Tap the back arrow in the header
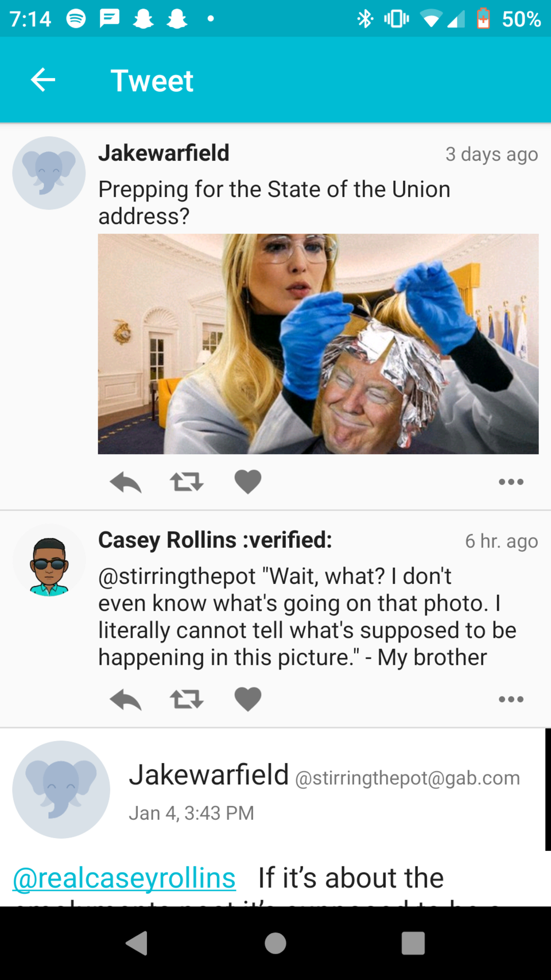The image size is (551, 980). point(43,80)
